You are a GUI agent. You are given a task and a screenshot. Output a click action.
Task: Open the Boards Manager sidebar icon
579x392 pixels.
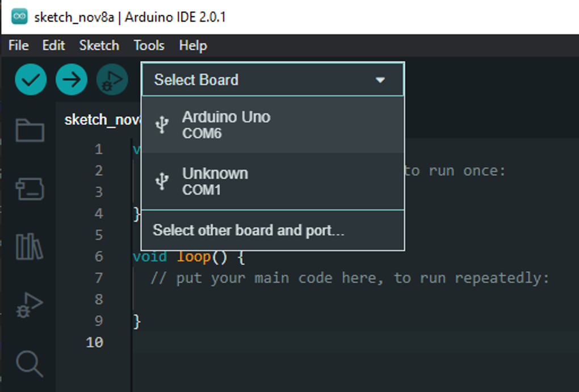[x=30, y=189]
